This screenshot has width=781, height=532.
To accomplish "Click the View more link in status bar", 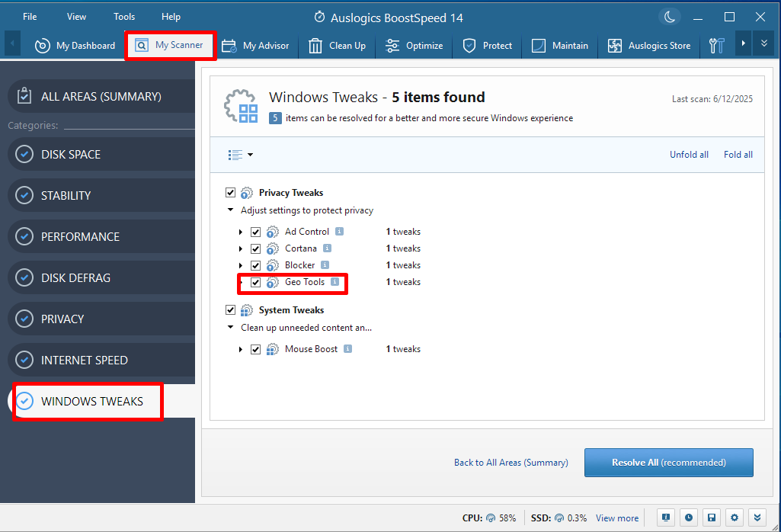I will pos(617,518).
